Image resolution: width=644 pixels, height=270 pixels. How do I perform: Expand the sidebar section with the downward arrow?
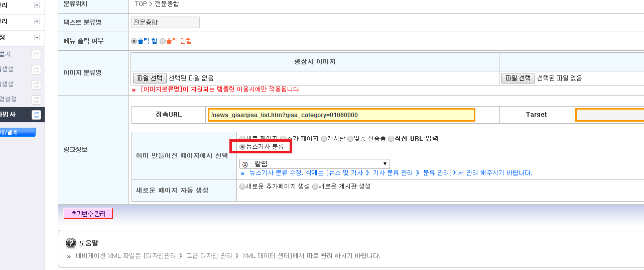[x=37, y=37]
